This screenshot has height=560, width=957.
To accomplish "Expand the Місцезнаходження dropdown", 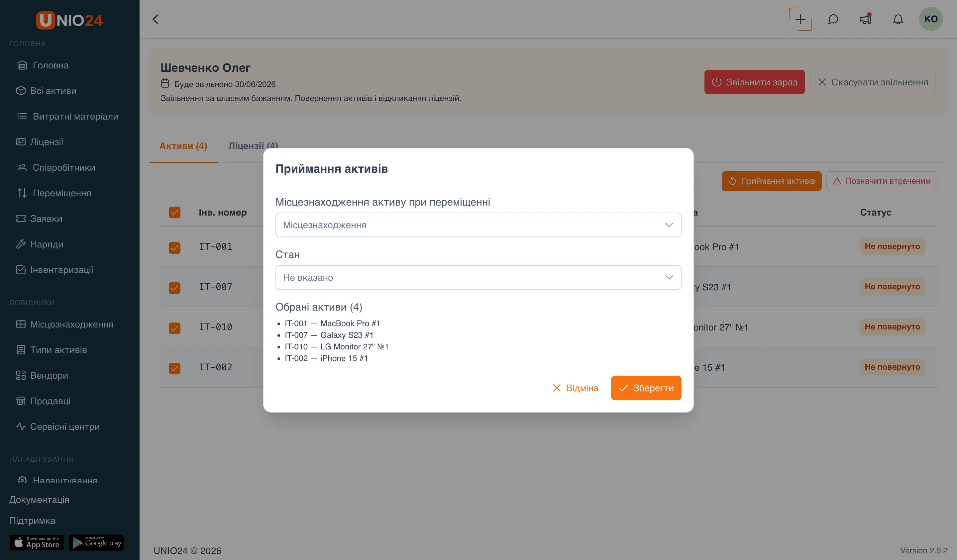I will (x=478, y=225).
